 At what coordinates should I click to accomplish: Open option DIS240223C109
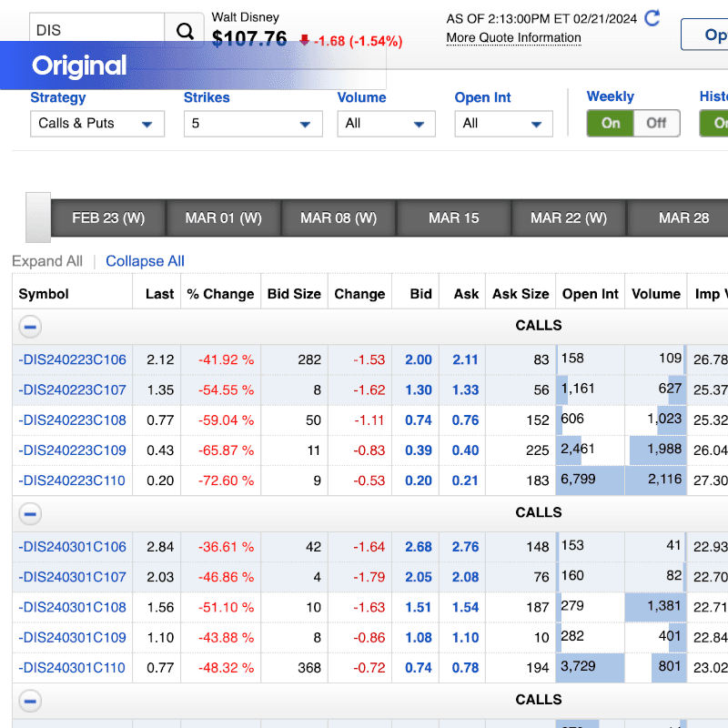click(x=73, y=450)
